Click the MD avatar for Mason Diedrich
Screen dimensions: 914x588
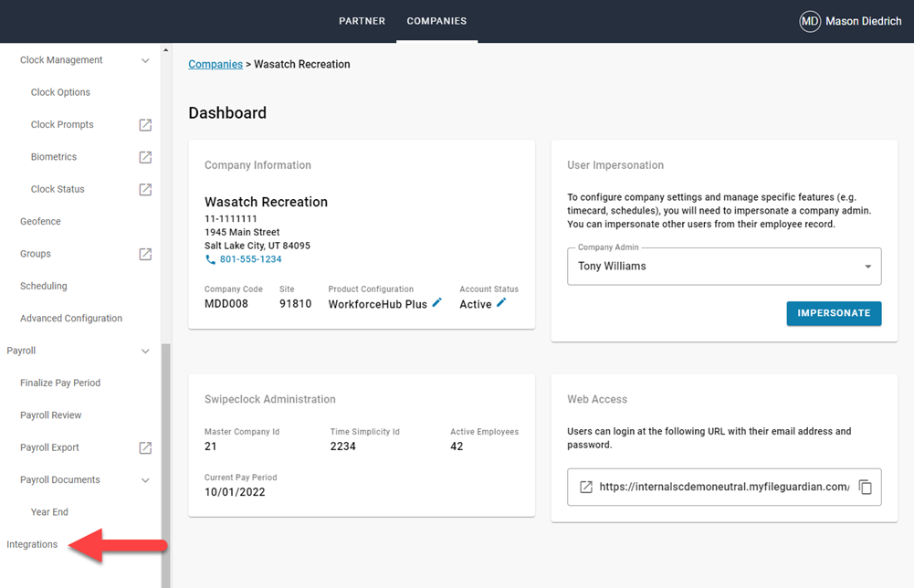click(809, 20)
